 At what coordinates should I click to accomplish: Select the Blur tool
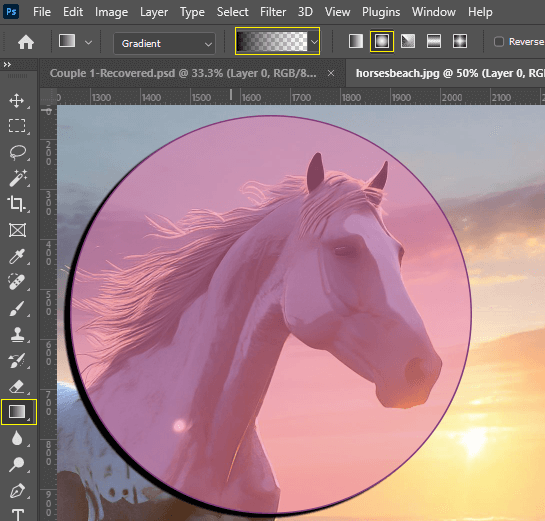point(17,439)
